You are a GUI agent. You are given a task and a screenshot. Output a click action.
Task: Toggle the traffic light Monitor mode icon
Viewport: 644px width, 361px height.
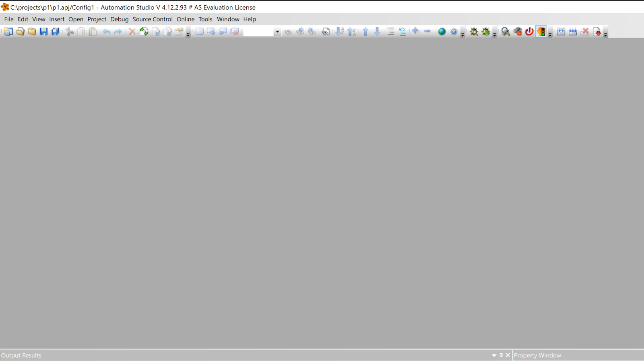click(541, 31)
